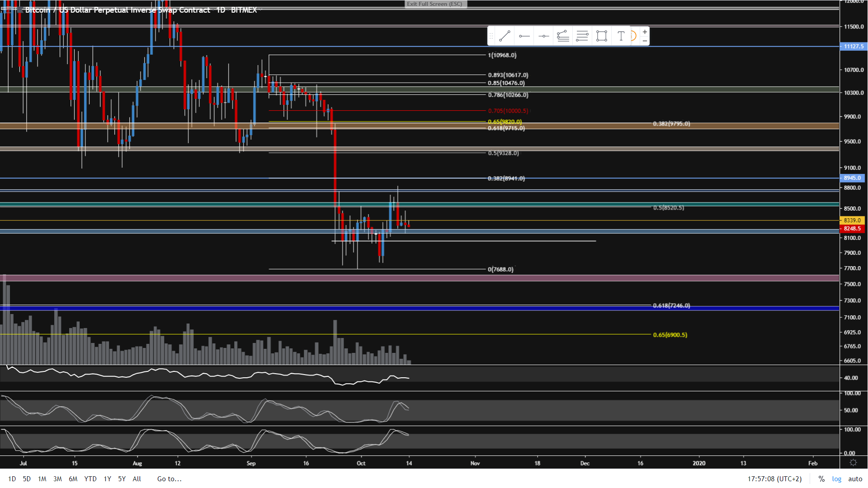Select the Horizontal Ray tool
868x488 pixels.
click(524, 36)
